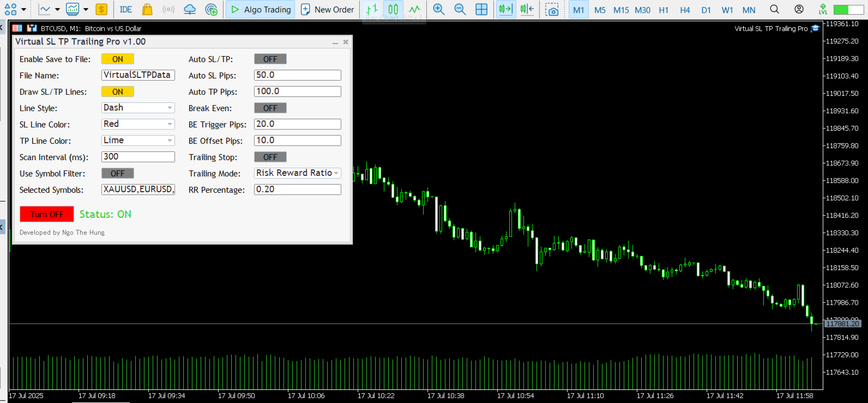
Task: Click the Auto SL Pips field
Action: [x=298, y=75]
